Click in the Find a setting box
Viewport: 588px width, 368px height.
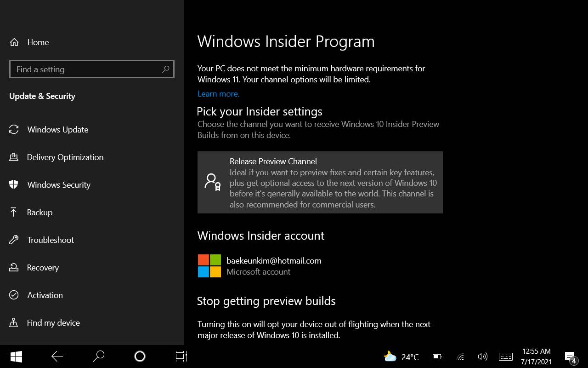tap(92, 69)
